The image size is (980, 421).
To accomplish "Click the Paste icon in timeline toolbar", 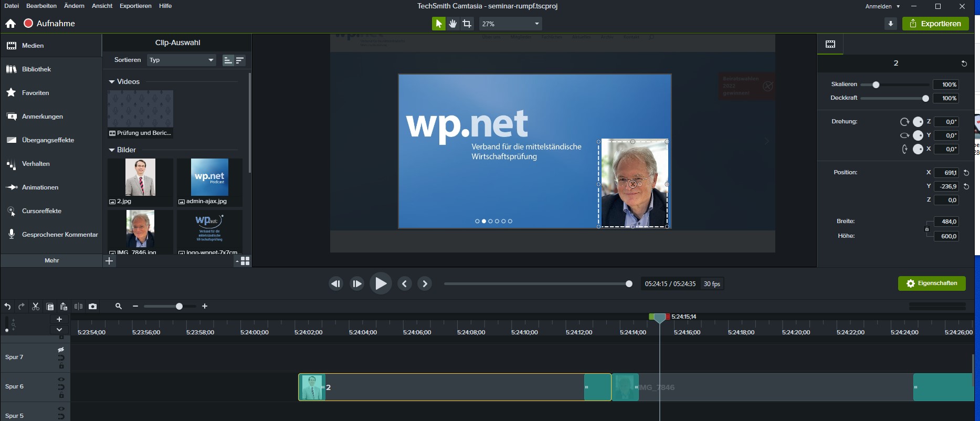I will point(64,307).
